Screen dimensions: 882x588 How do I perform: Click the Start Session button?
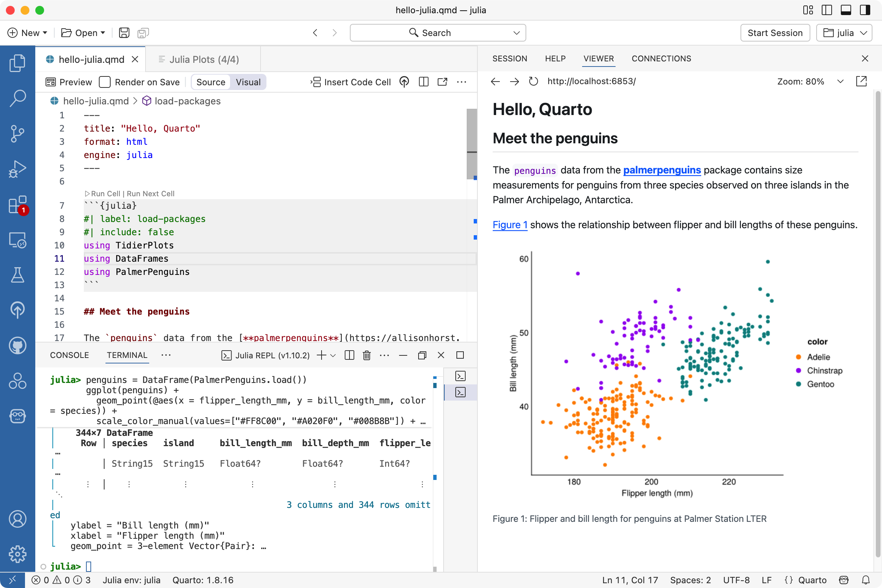click(775, 33)
